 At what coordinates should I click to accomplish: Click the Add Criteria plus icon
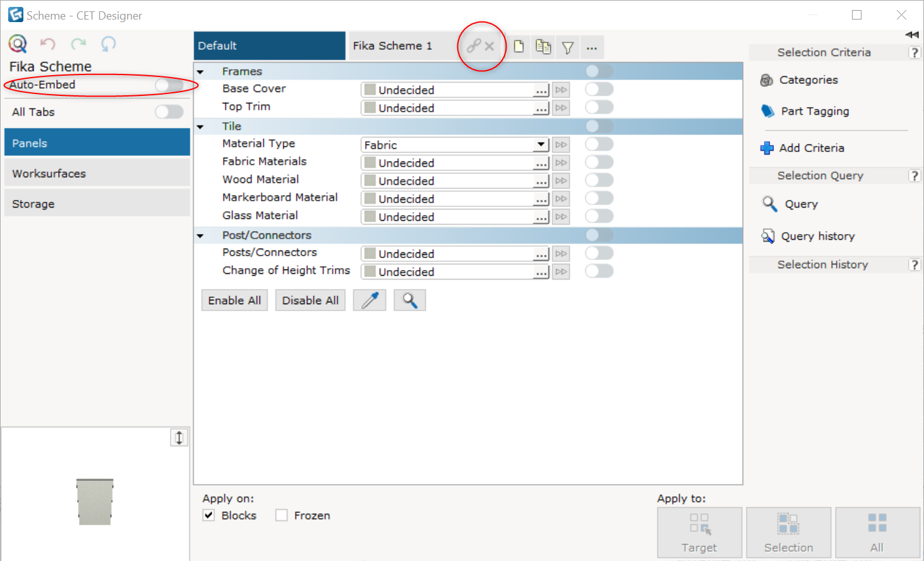coord(767,148)
